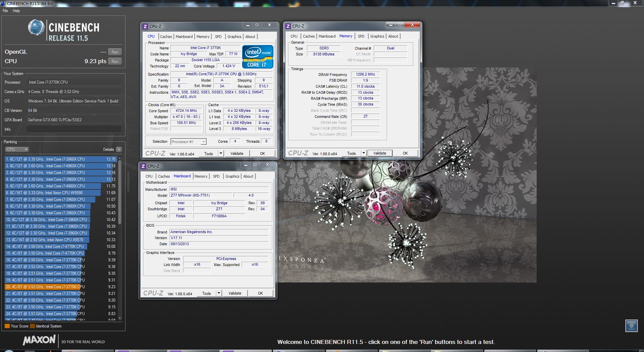Click Tools button in the CPU-Z Memory window
The height and width of the screenshot is (352, 644).
coord(352,153)
